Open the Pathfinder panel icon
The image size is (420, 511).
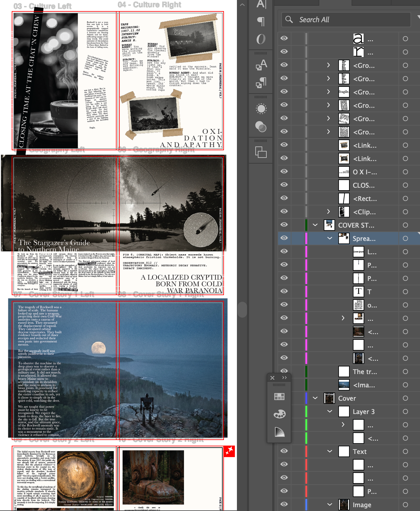point(261,152)
